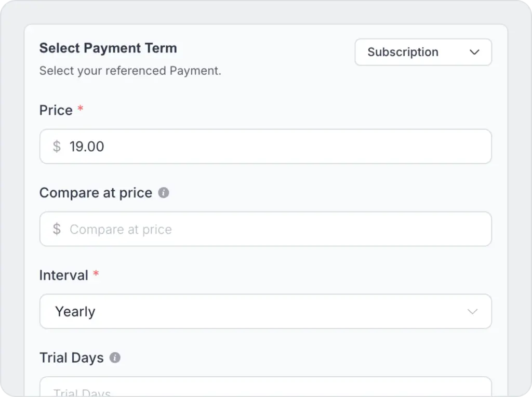Click the Price field label
The width and height of the screenshot is (532, 397).
[x=56, y=110]
